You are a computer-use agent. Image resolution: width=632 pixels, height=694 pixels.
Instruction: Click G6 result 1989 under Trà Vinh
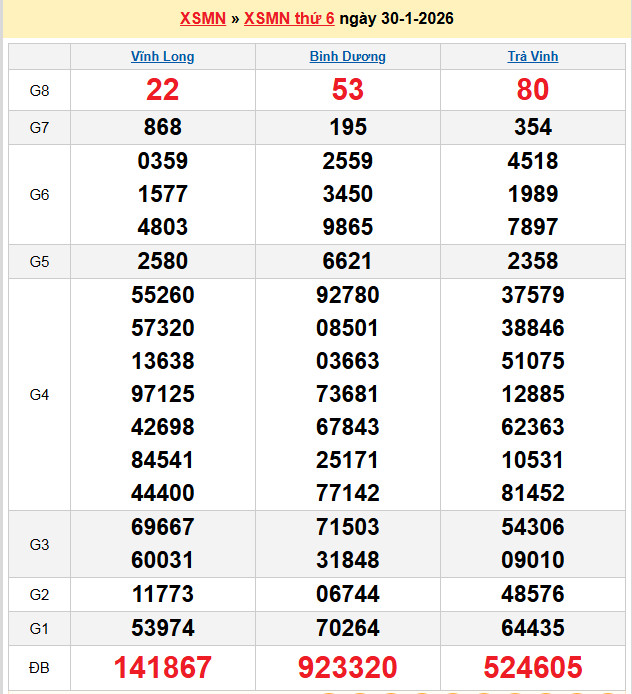[x=532, y=194]
